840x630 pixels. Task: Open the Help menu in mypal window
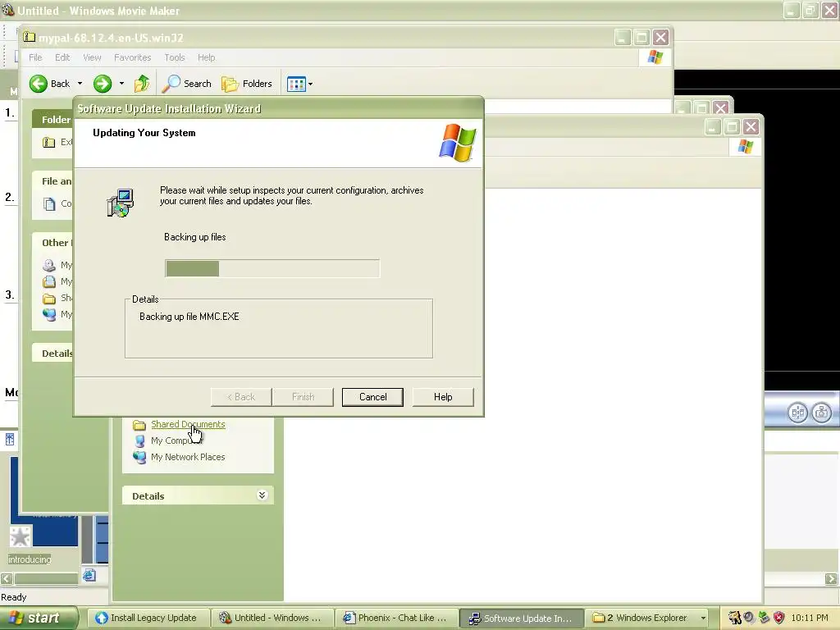coord(206,57)
